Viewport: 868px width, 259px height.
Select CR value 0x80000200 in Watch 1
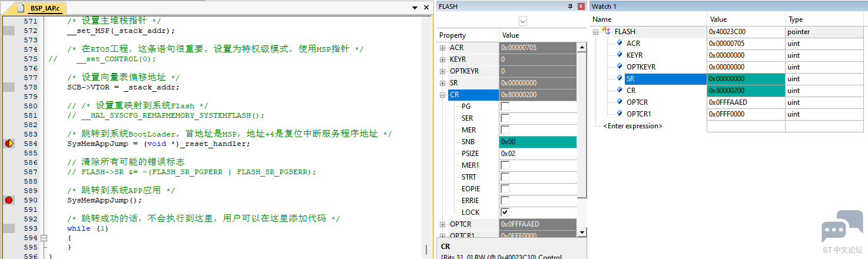coord(746,91)
